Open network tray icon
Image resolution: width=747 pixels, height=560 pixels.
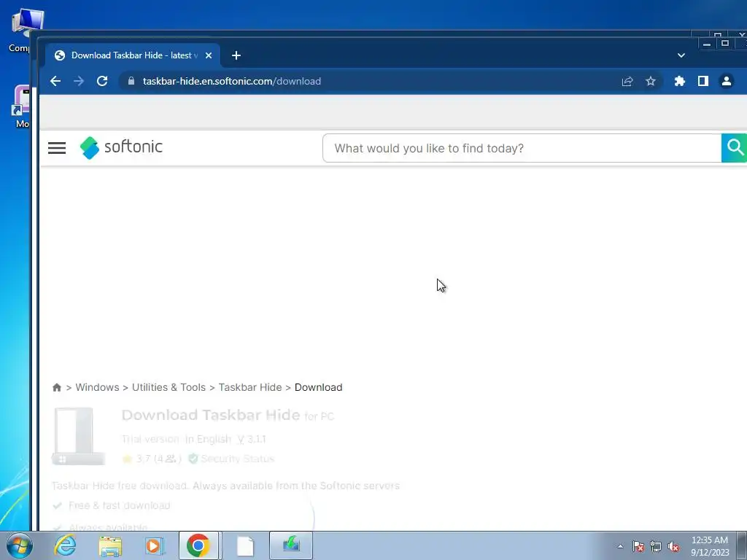656,546
